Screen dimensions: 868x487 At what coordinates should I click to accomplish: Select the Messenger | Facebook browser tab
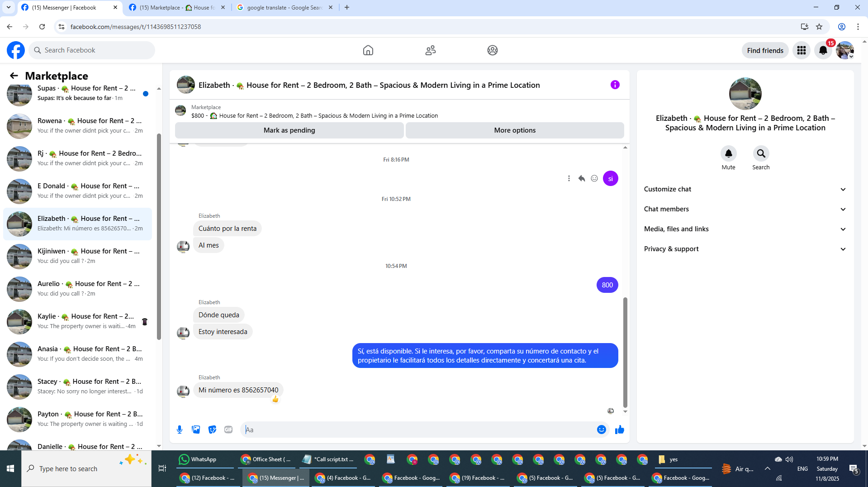pos(70,8)
